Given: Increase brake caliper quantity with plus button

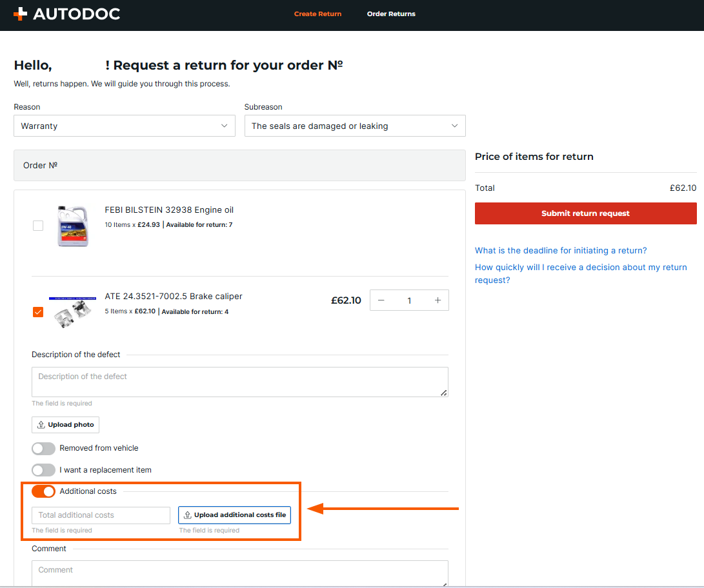Looking at the screenshot, I should [437, 300].
